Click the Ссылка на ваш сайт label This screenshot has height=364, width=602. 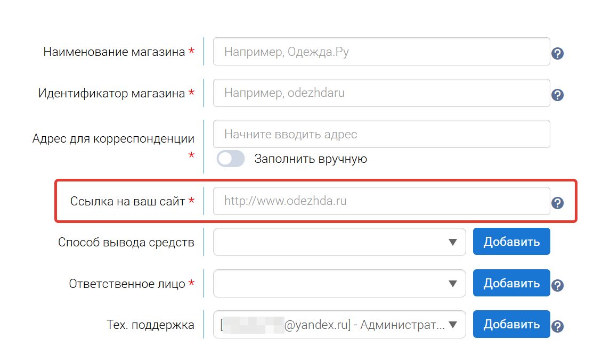point(127,201)
